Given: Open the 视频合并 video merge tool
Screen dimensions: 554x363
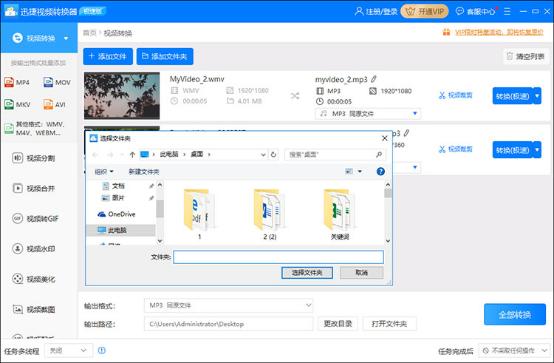Looking at the screenshot, I should coord(34,188).
